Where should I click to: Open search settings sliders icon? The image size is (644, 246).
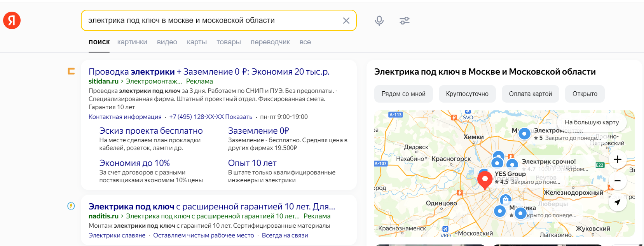(405, 21)
